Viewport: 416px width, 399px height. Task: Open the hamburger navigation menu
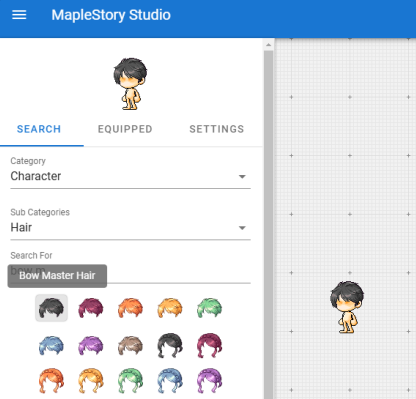point(19,15)
